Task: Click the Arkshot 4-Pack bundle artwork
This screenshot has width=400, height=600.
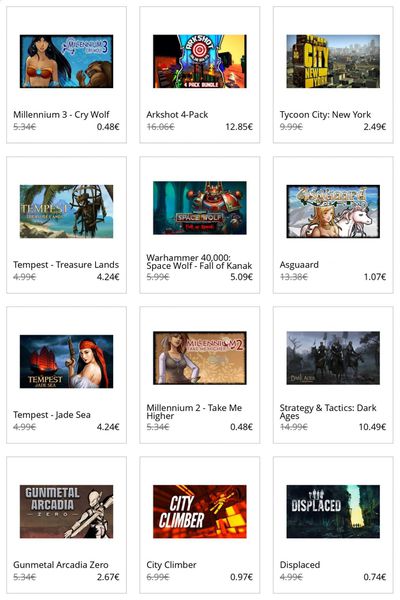Action: (x=199, y=61)
